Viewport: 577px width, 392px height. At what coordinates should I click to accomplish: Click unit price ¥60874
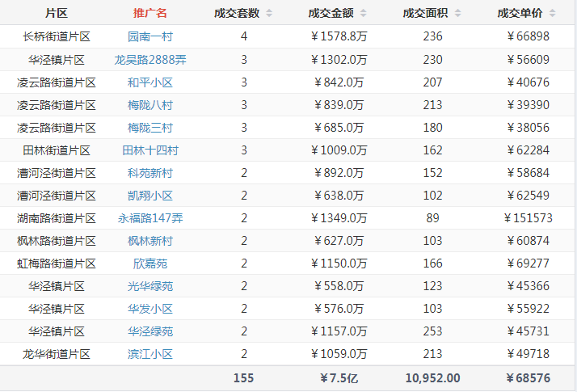click(528, 241)
